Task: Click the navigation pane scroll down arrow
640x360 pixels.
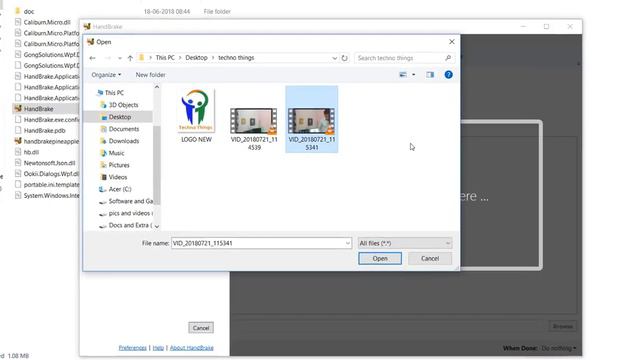Action: pos(157,227)
